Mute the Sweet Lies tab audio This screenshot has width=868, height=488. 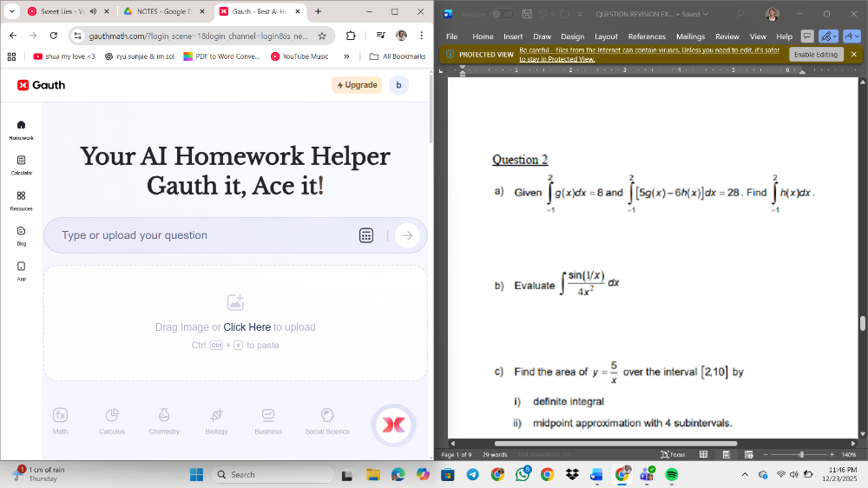coord(93,11)
